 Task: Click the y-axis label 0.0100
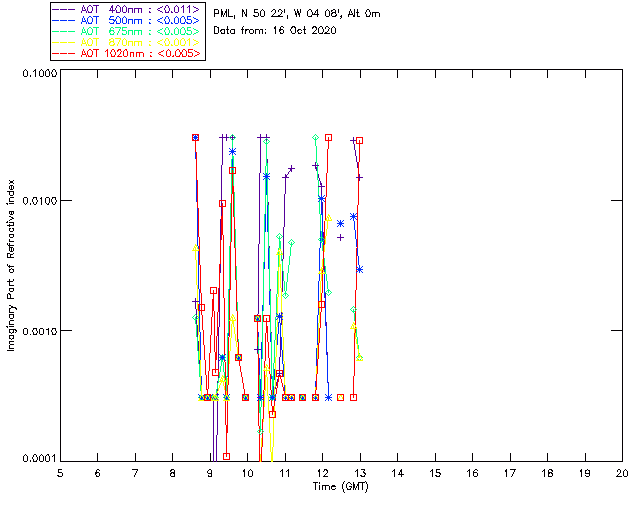coord(40,201)
